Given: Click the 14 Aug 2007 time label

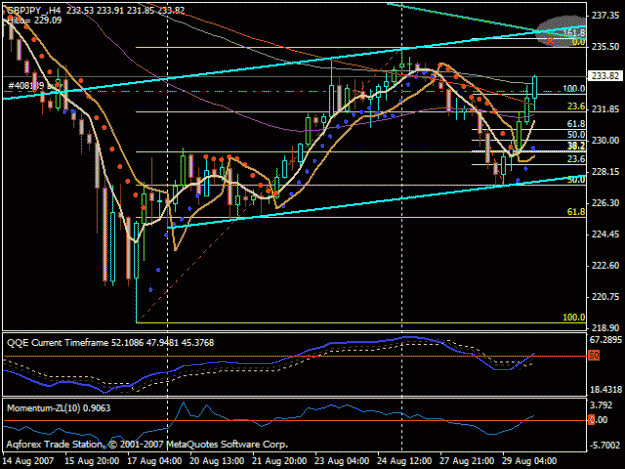Looking at the screenshot, I should 28,461.
